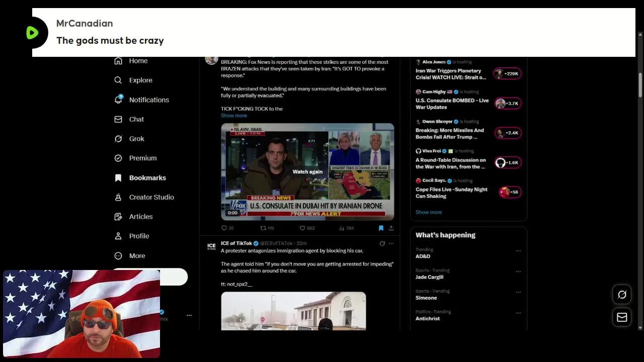This screenshot has height=362, width=644.
Task: Open the Jade Cargill trending topic
Action: coord(429,277)
